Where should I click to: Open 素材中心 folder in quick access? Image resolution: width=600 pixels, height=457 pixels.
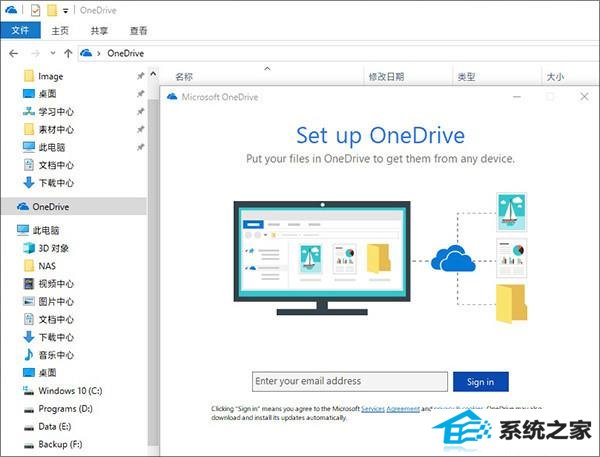(56, 129)
